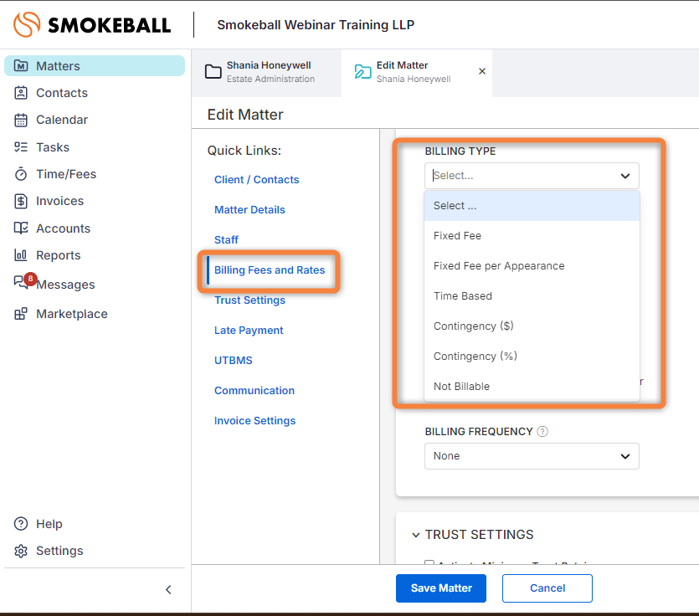This screenshot has width=699, height=616.
Task: Jump to Client / Contacts section
Action: pos(257,180)
